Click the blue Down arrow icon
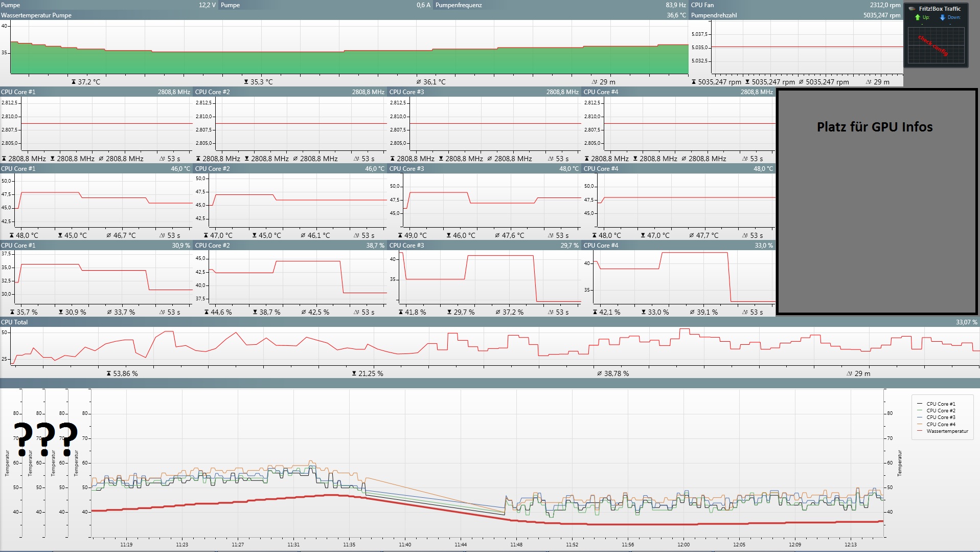 coord(943,17)
